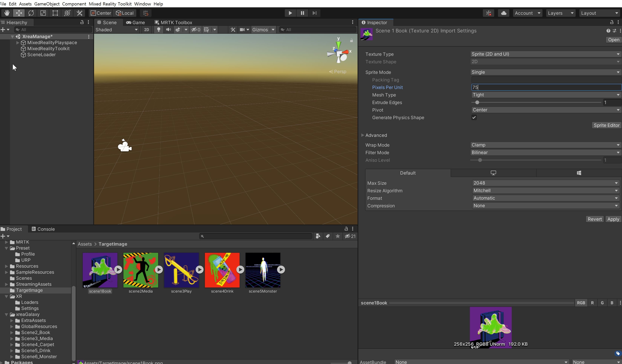
Task: Toggle 2D view mode in Scene
Action: (x=146, y=30)
